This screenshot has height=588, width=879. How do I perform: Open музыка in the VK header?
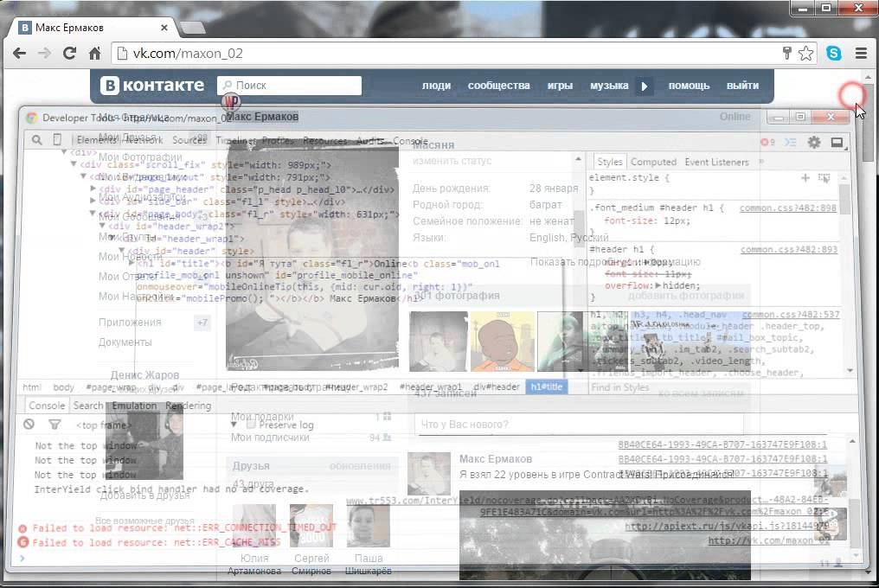point(609,86)
